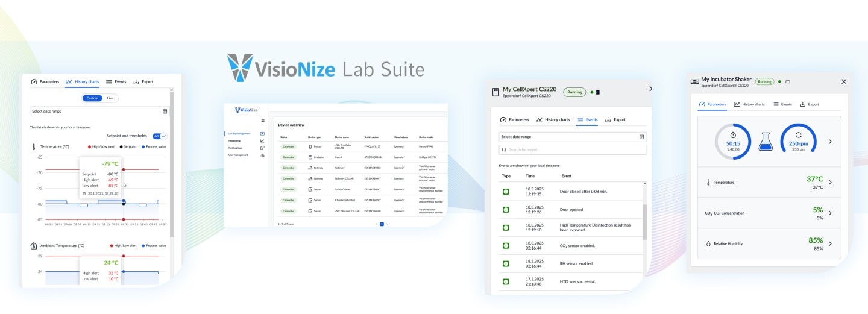The width and height of the screenshot is (868, 314).
Task: Open calendar icon in CellXpert events date field
Action: 642,137
